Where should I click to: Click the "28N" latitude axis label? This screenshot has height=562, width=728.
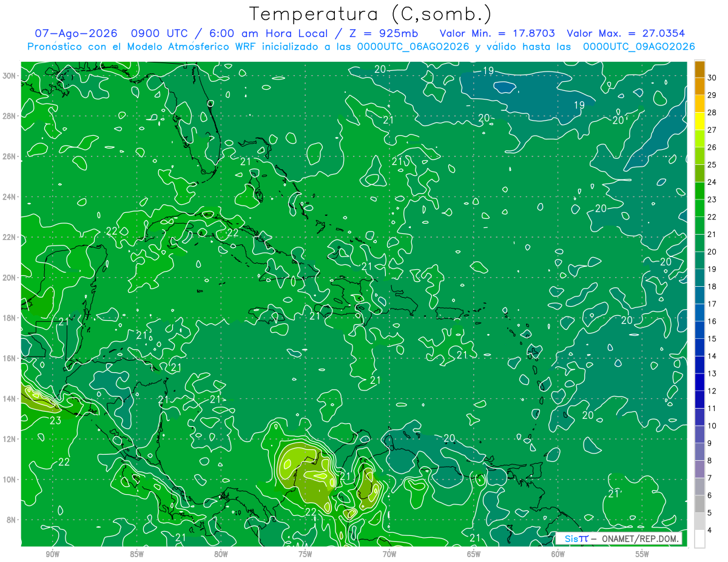pyautogui.click(x=10, y=116)
